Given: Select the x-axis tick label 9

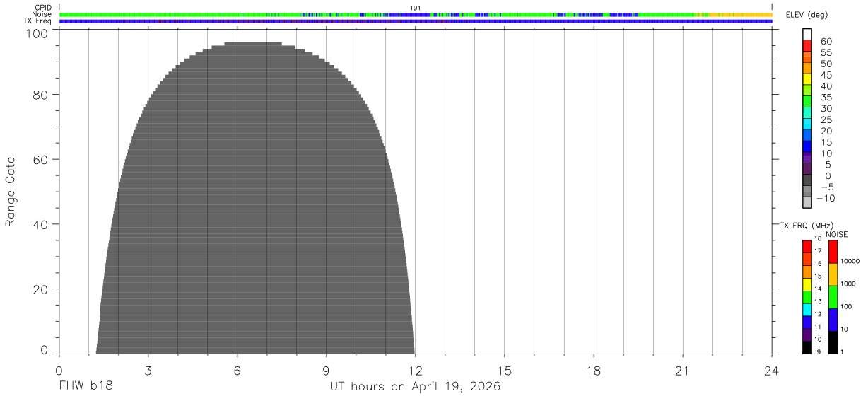Looking at the screenshot, I should click(x=326, y=371).
